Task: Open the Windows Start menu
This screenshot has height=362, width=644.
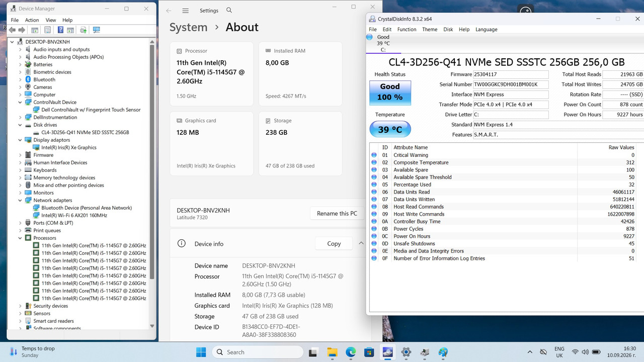Action: (201, 352)
